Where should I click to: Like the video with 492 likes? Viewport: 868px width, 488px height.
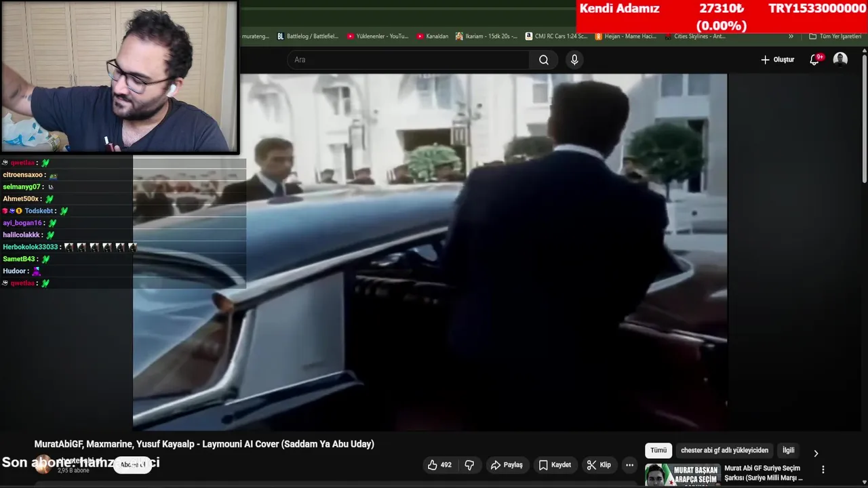439,465
